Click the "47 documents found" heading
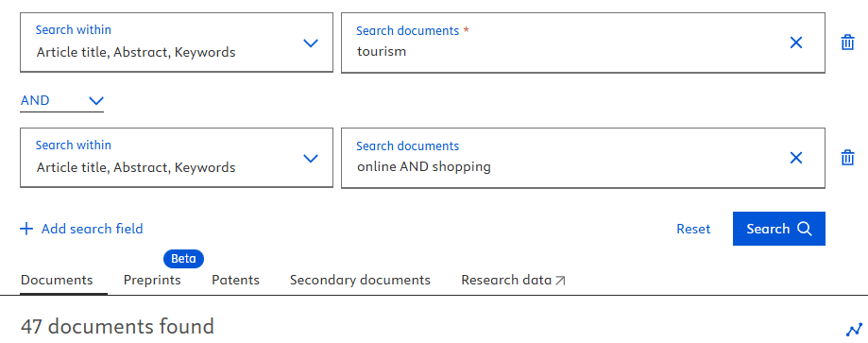Screen dimensions: 868x343 pyautogui.click(x=117, y=327)
